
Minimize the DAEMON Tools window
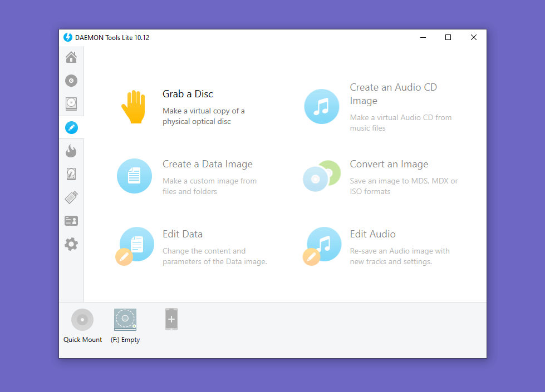(423, 37)
